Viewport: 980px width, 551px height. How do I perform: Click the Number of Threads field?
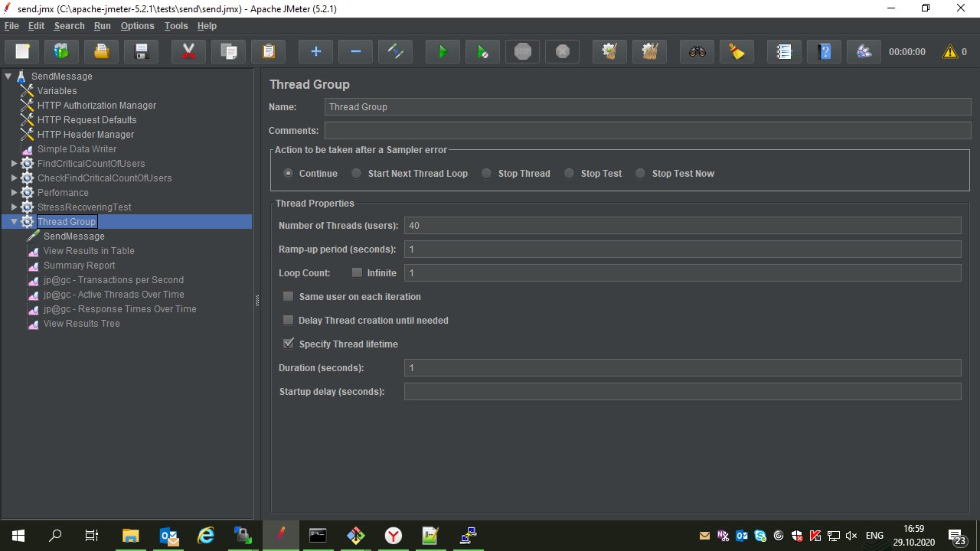682,226
